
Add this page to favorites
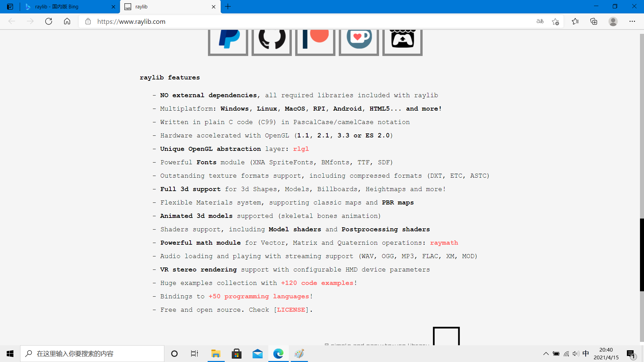coord(555,21)
